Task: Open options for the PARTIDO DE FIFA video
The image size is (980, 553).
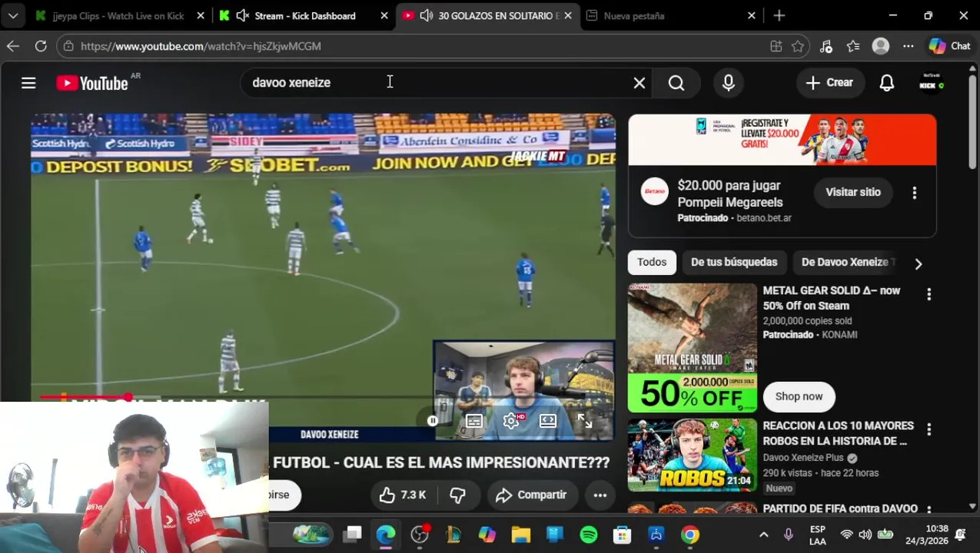Action: click(x=929, y=510)
